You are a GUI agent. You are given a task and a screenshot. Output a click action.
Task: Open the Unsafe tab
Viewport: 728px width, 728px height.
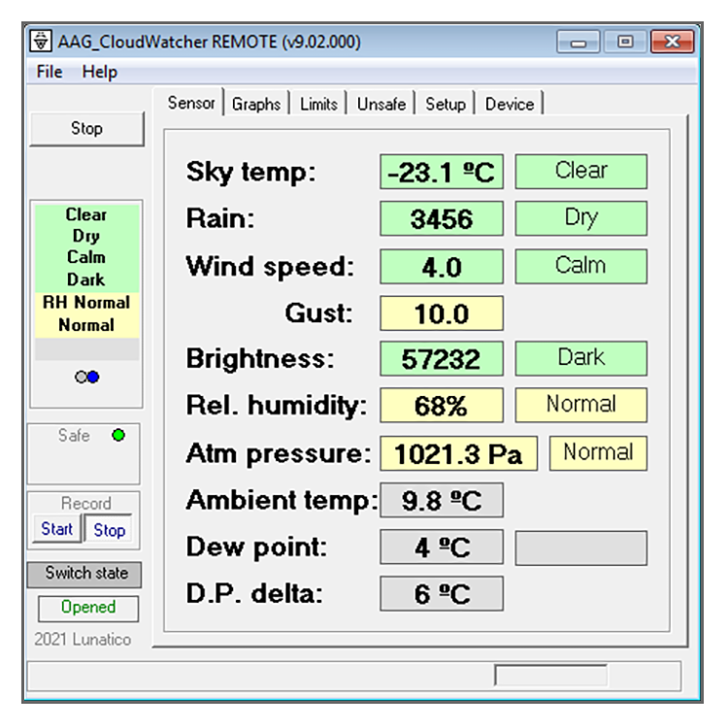[381, 104]
